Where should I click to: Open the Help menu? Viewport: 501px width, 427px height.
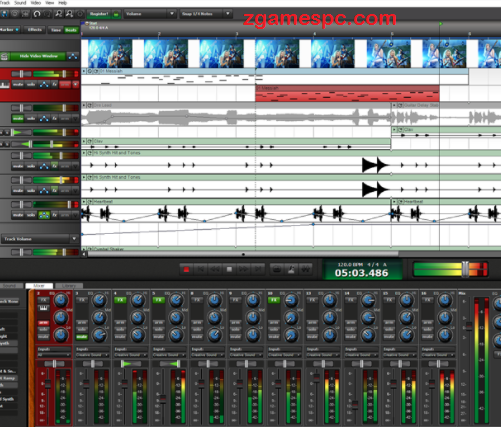pyautogui.click(x=63, y=3)
